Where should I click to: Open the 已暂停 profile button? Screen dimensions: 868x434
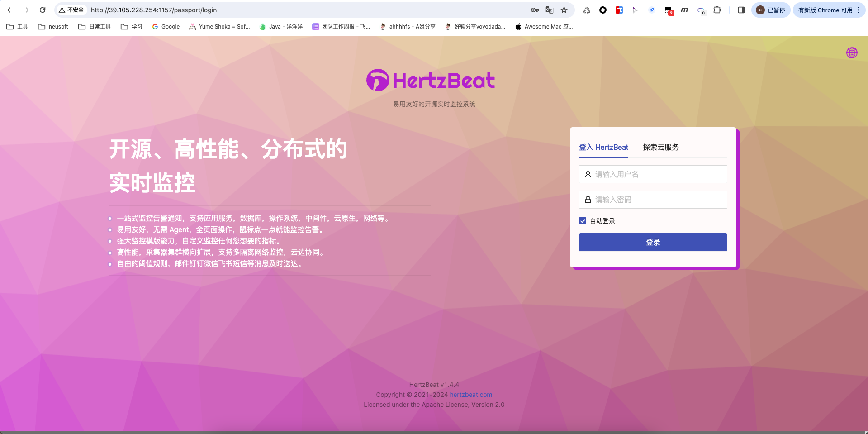click(771, 10)
